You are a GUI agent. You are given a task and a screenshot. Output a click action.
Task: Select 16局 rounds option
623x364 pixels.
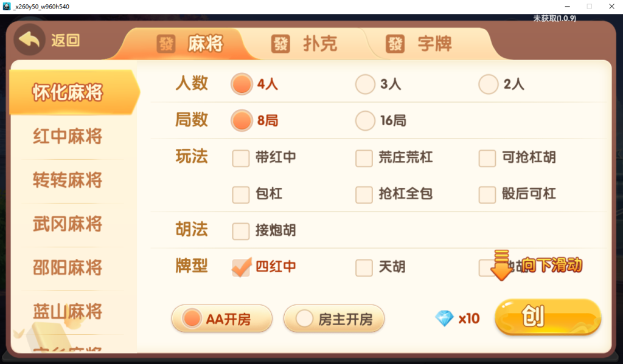point(365,121)
